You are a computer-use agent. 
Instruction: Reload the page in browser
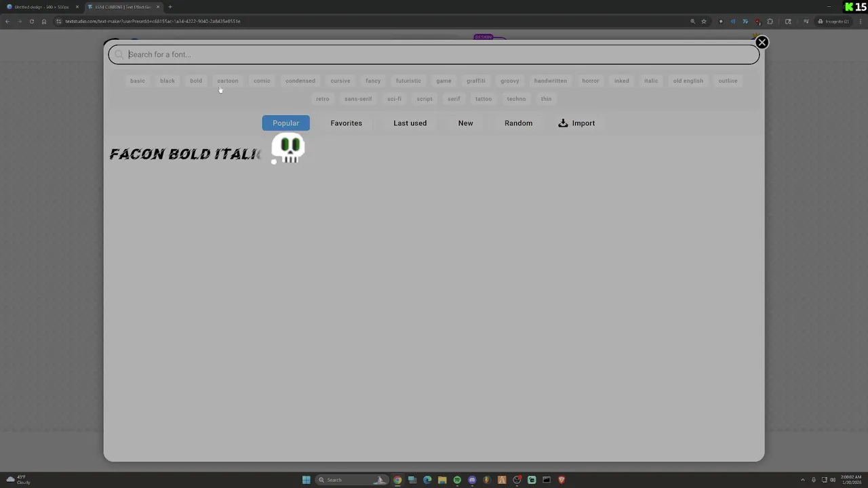(31, 21)
